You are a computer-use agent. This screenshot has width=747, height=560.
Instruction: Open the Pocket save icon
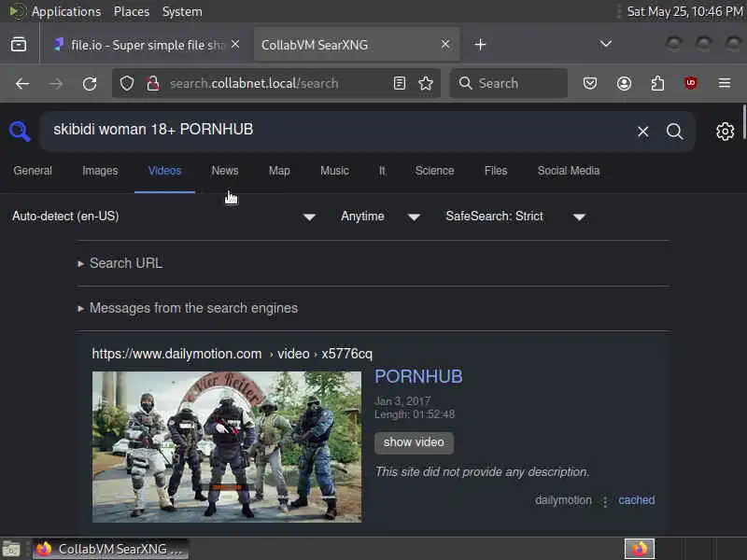click(590, 84)
